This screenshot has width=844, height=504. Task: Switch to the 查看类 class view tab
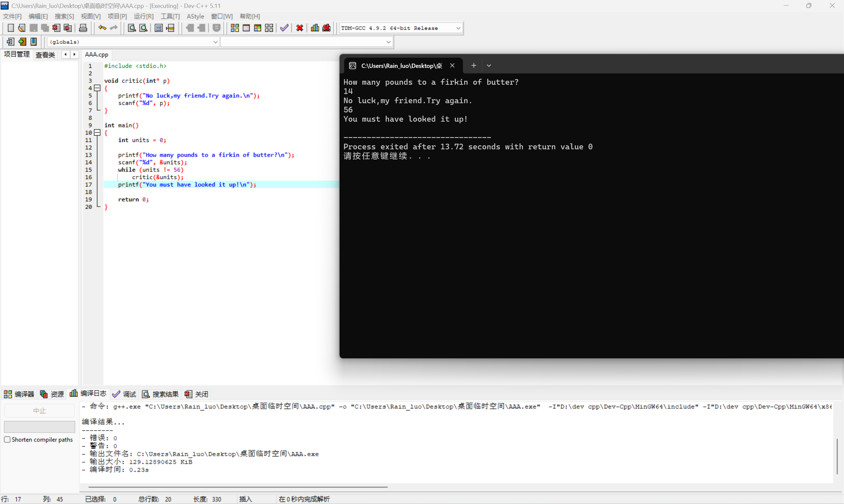coord(45,55)
